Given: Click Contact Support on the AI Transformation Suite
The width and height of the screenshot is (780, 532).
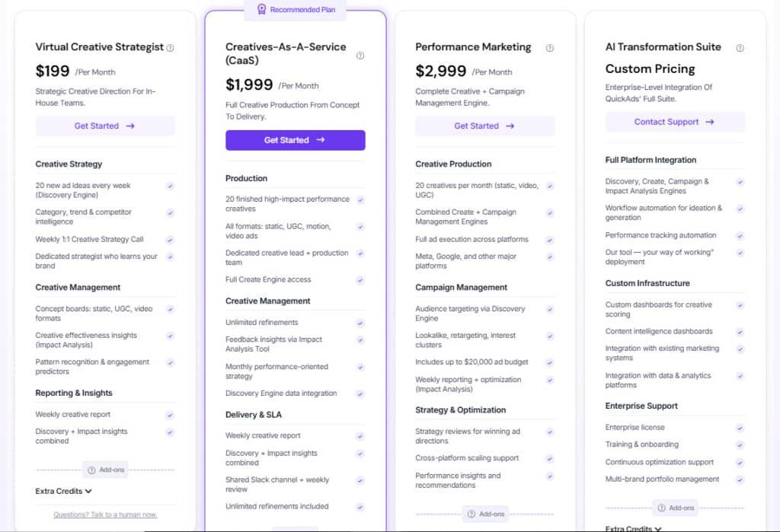Looking at the screenshot, I should (675, 122).
